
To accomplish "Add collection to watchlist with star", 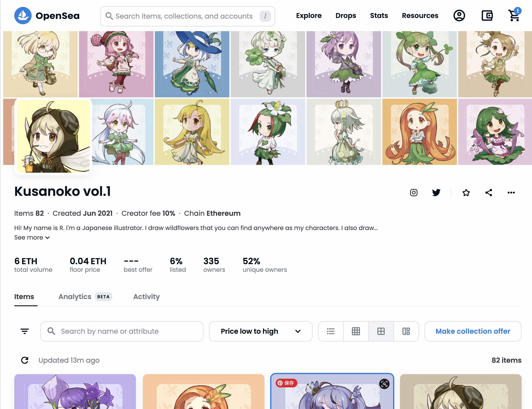I will [x=466, y=193].
